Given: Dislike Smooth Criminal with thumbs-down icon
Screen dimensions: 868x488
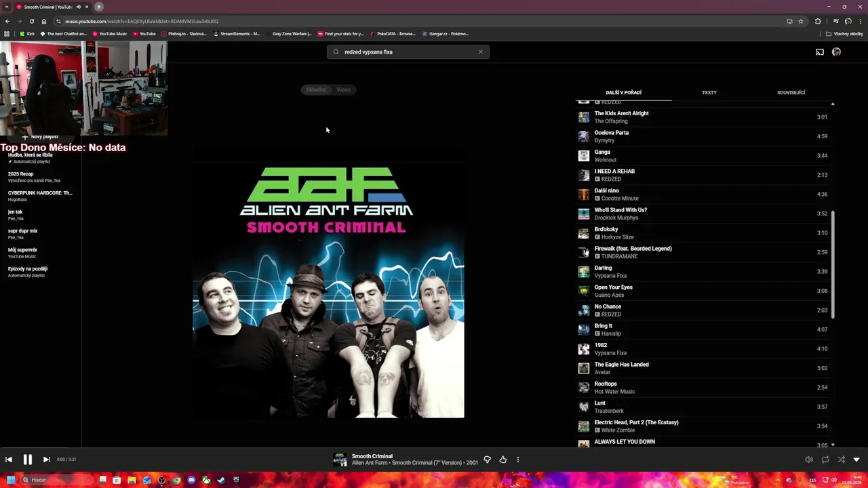Looking at the screenshot, I should point(487,460).
